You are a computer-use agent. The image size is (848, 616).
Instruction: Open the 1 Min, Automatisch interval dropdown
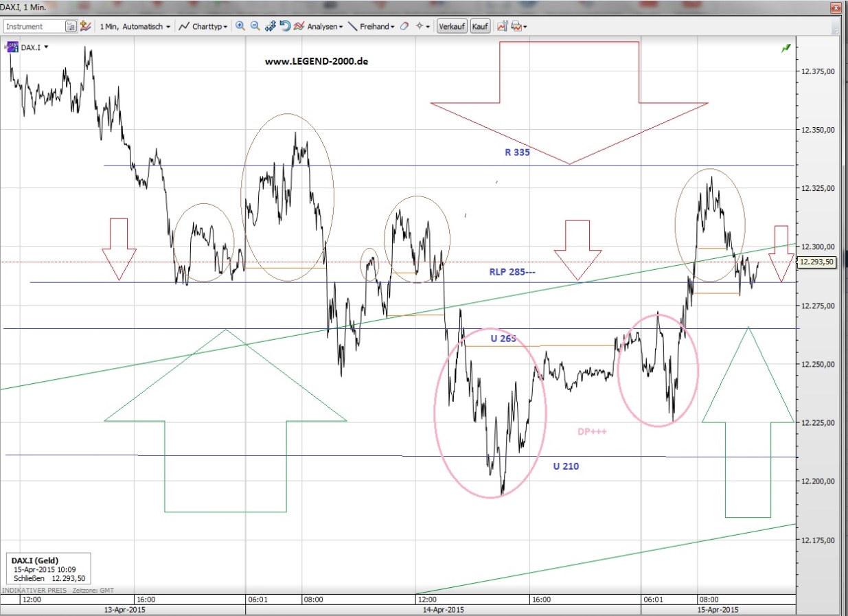coord(135,26)
